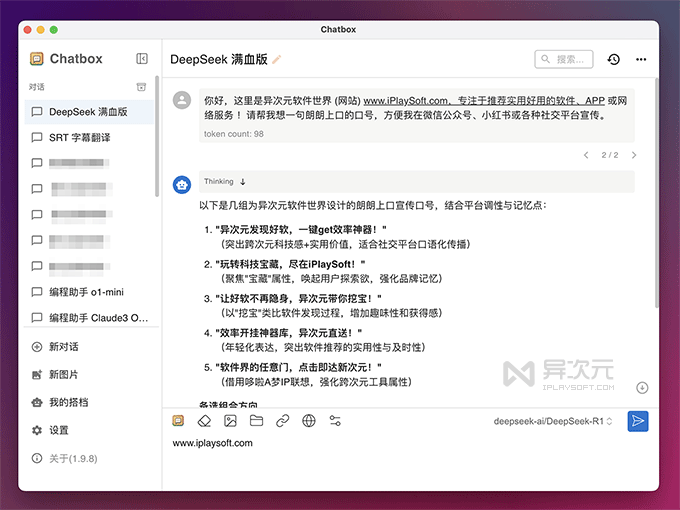
Task: Click the 对话 section header
Action: [37, 87]
